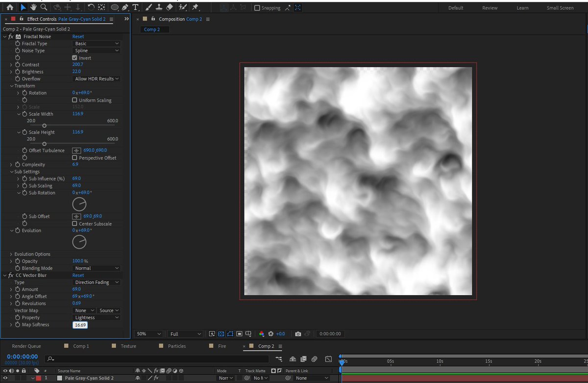Toggle the Fractal Noise fx switch

(11, 37)
